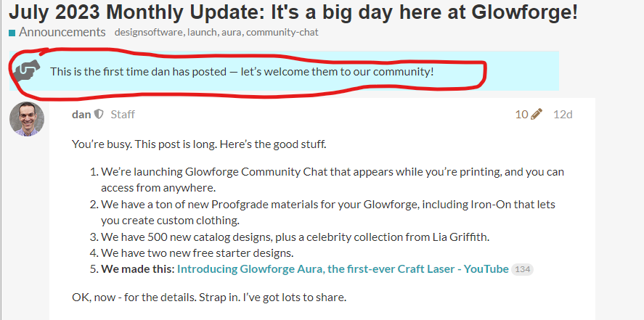The width and height of the screenshot is (644, 320).
Task: Click the dan username in post header
Action: [81, 114]
